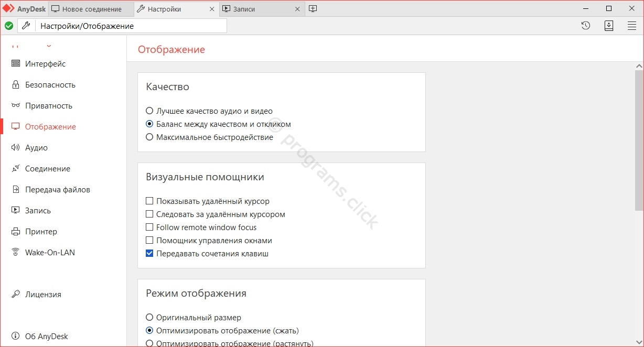Screen dimensions: 644x347
Task: Enable Показывать удалённый курсор checkbox
Action: point(149,201)
